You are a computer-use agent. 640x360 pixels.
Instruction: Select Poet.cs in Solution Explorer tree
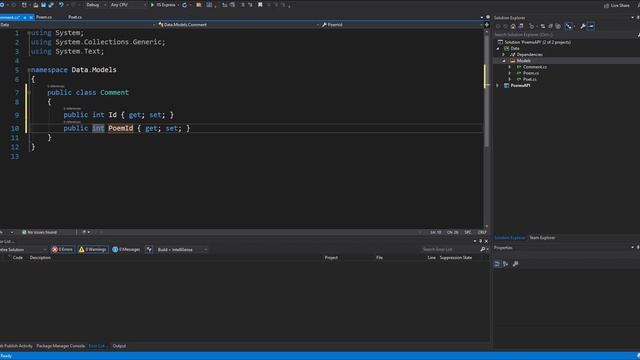pyautogui.click(x=530, y=79)
